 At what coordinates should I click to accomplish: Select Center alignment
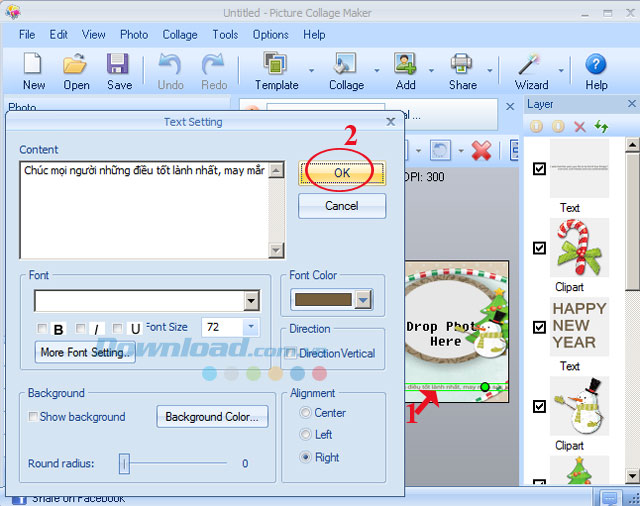click(305, 413)
